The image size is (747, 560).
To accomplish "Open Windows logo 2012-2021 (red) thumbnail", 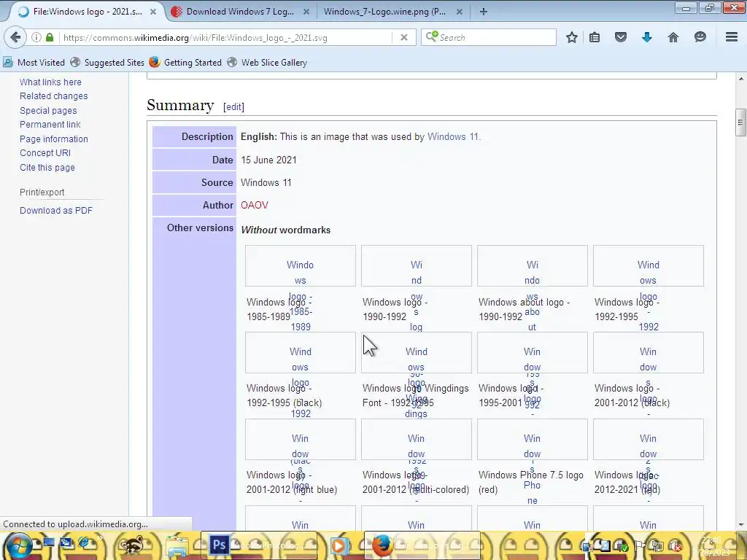I will (649, 439).
